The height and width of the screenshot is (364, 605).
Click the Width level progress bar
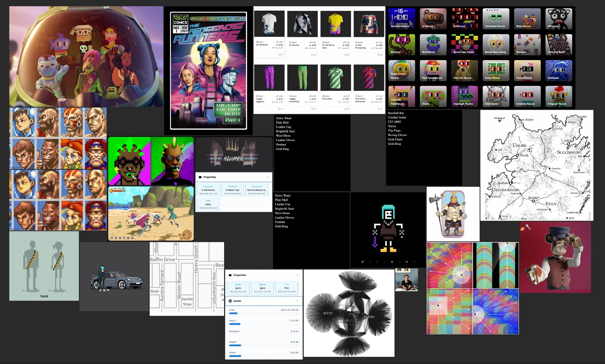click(x=263, y=356)
